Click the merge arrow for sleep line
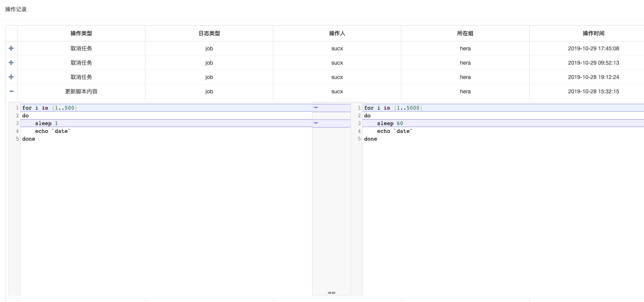644x302 pixels. (x=316, y=123)
